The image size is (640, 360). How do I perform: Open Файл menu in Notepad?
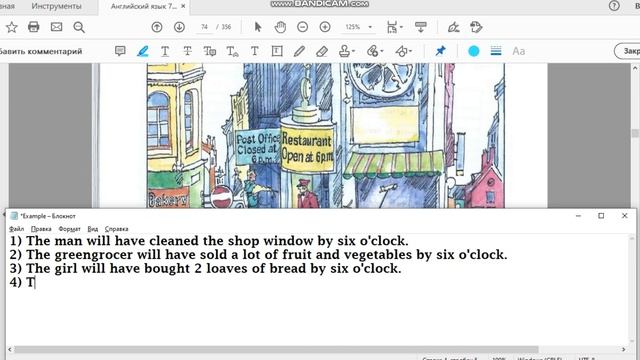pyautogui.click(x=17, y=229)
